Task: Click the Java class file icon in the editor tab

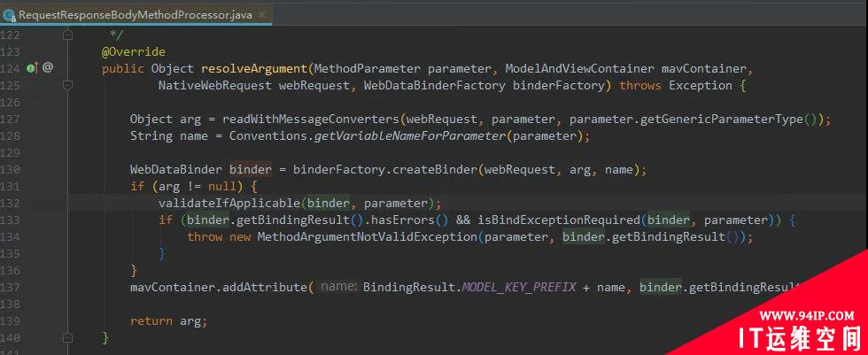Action: (x=8, y=15)
